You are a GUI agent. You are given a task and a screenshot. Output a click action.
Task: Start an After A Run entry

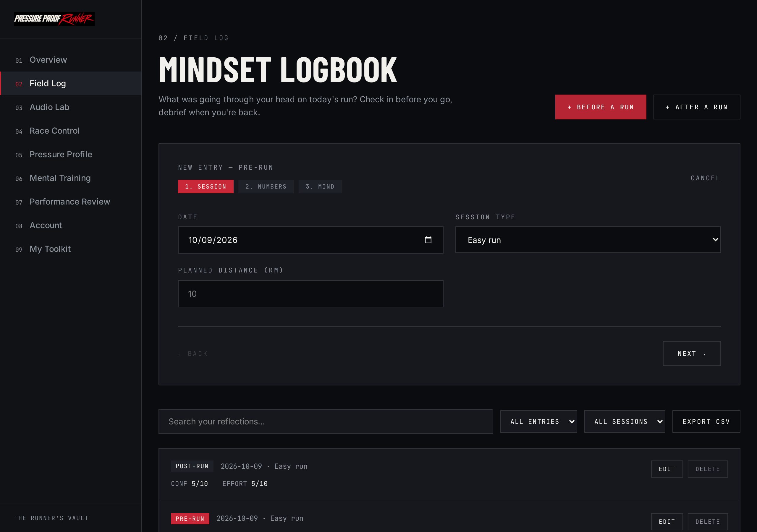pos(697,107)
